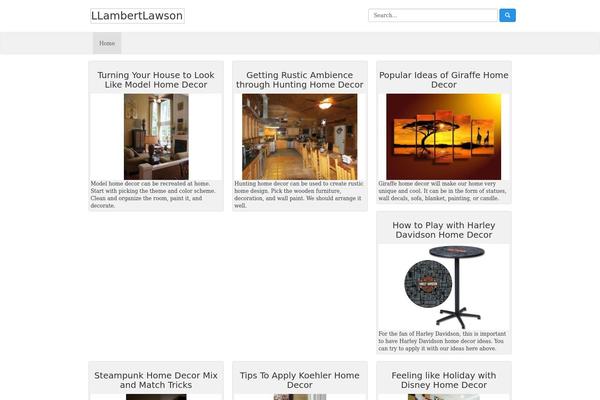Open 'Steampunk Home Decor Mix and Match Tricks'
600x400 pixels.
tap(156, 380)
